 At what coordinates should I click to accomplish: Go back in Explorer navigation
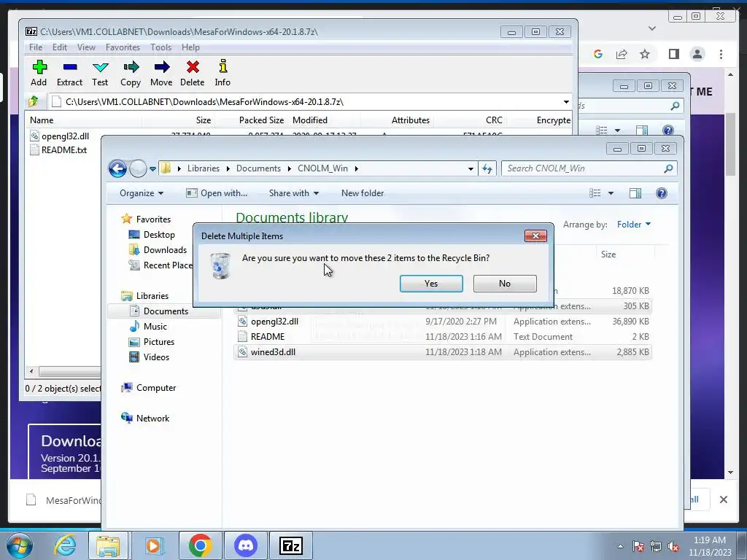click(x=117, y=168)
